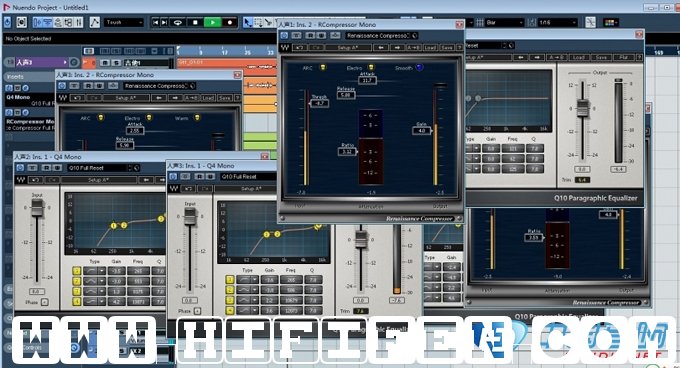Toggle the Cycle loop button
The image size is (680, 368).
point(177,22)
